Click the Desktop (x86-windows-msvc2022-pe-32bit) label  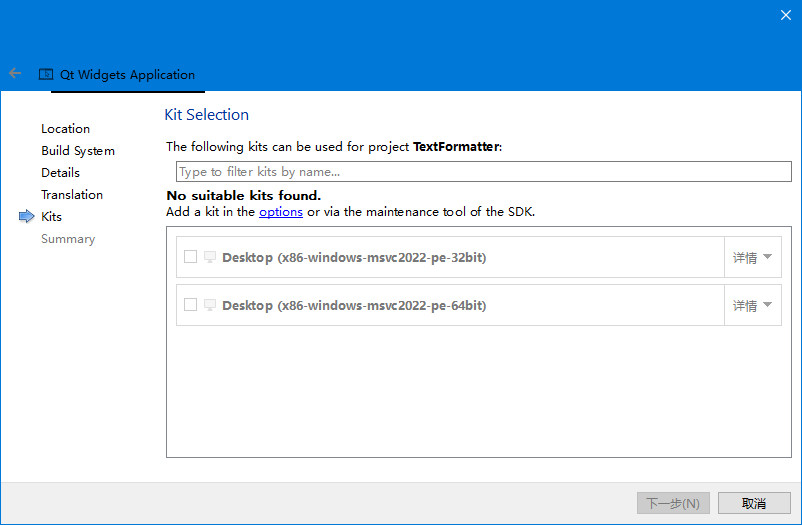tap(354, 257)
